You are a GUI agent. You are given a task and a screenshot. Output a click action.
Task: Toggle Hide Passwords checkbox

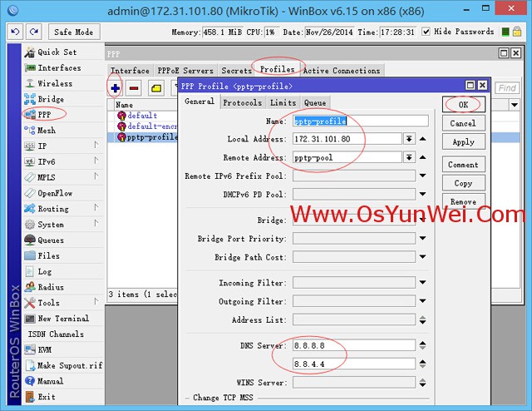426,32
